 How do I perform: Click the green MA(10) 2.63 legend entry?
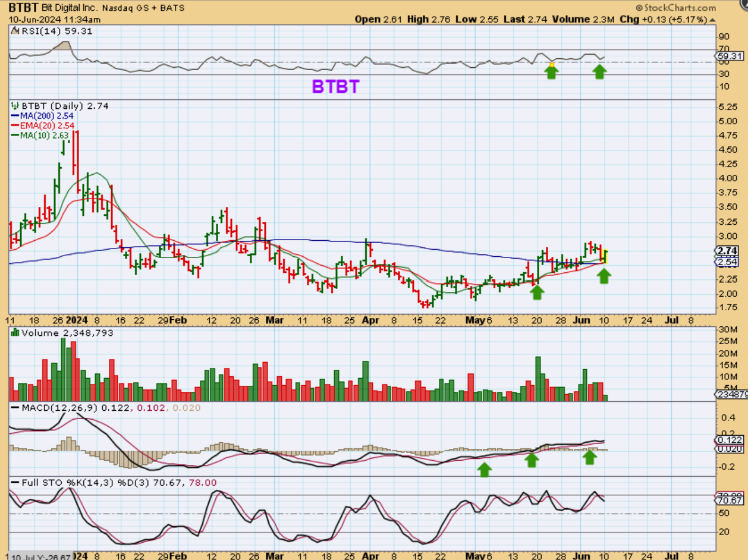pyautogui.click(x=41, y=135)
